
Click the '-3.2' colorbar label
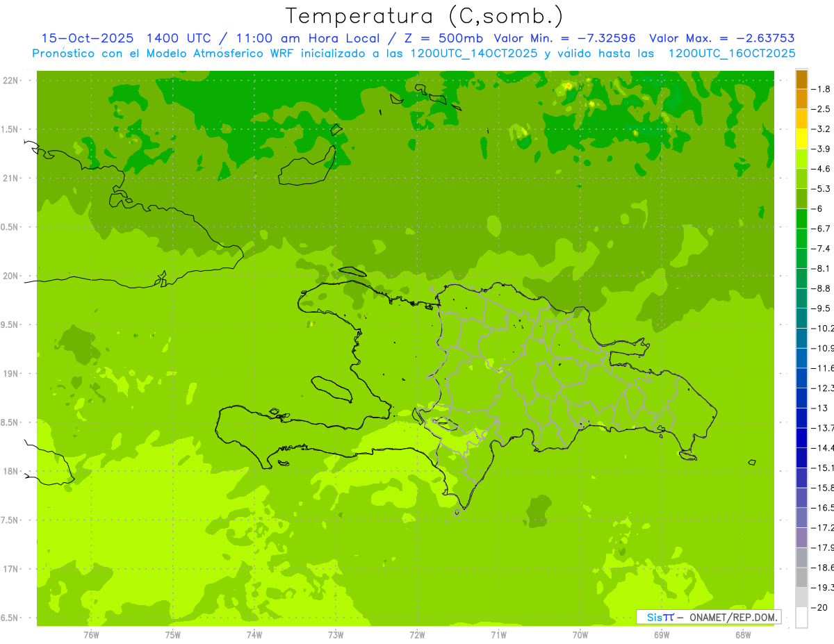point(821,129)
